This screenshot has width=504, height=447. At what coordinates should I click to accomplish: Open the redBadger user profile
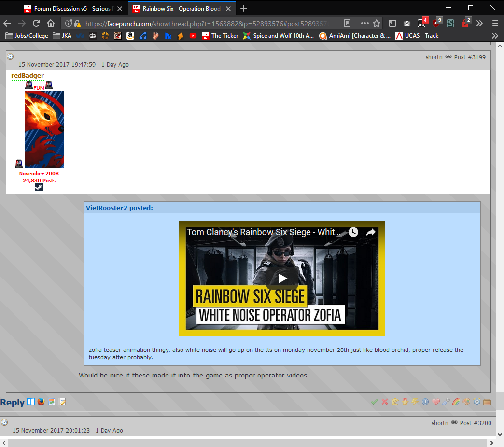coord(28,75)
